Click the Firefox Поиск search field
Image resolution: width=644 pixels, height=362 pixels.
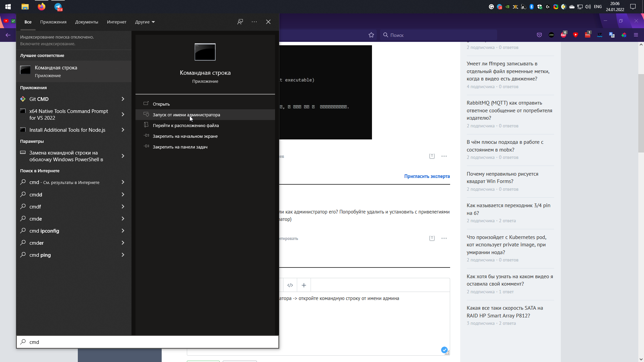(x=438, y=35)
